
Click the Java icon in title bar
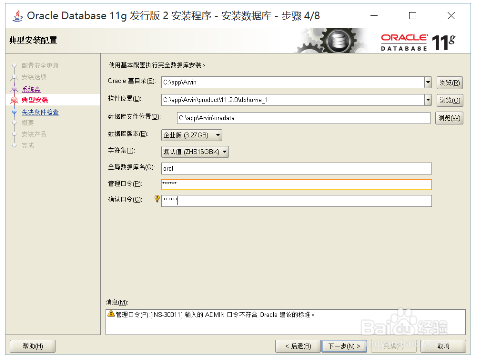17,16
